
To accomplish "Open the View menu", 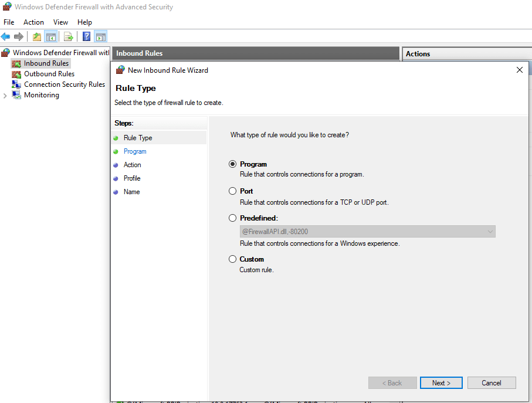I will [x=60, y=22].
